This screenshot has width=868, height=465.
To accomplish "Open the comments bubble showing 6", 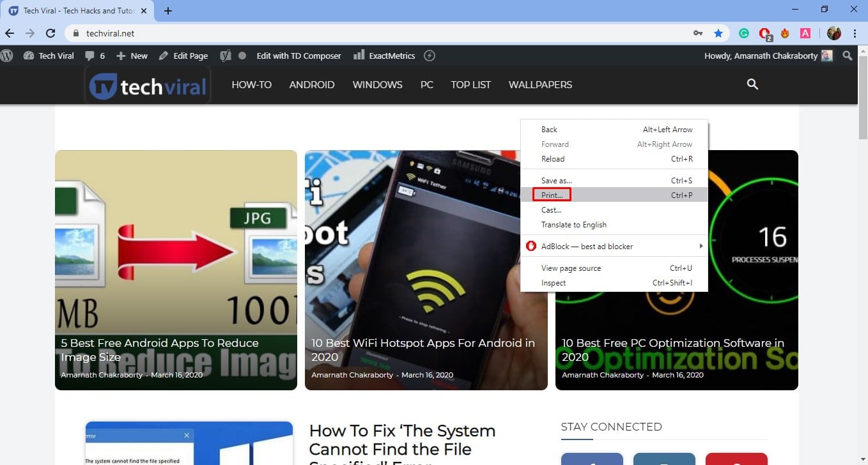I will click(95, 56).
